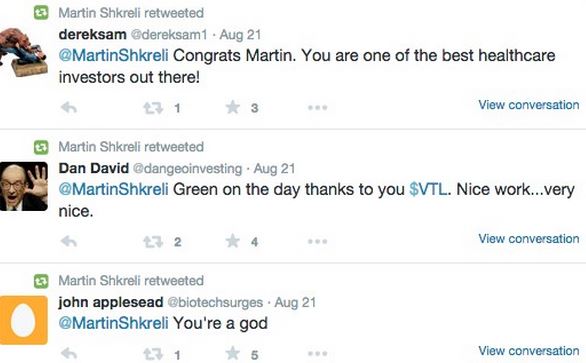Screen dimensions: 586x363
Task: View conversation for Dan David's tweet
Action: [x=529, y=239]
